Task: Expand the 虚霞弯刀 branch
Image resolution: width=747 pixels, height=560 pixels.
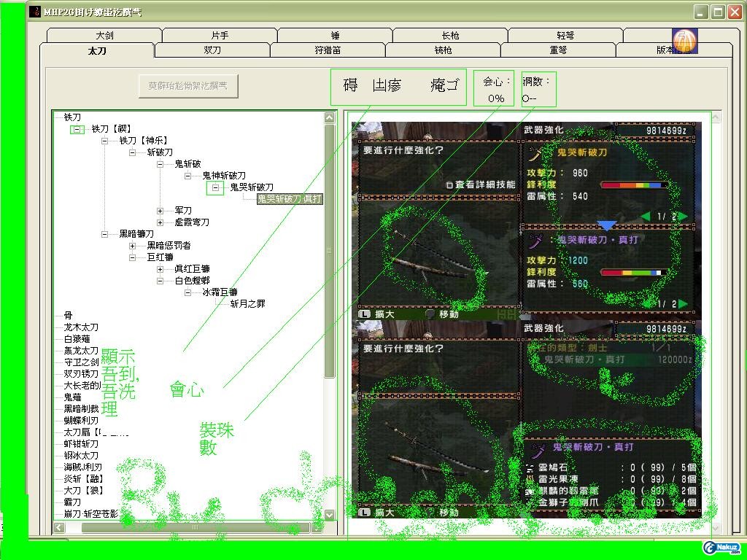Action: click(x=160, y=222)
